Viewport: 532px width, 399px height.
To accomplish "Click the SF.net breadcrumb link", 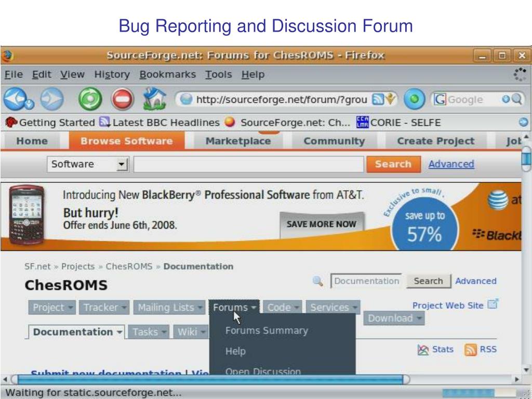I will (37, 267).
